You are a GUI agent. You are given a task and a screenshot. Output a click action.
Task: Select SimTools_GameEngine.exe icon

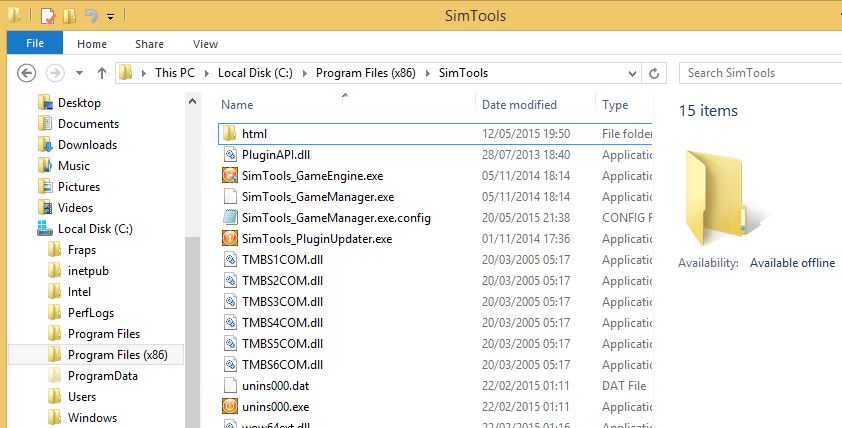pyautogui.click(x=230, y=176)
